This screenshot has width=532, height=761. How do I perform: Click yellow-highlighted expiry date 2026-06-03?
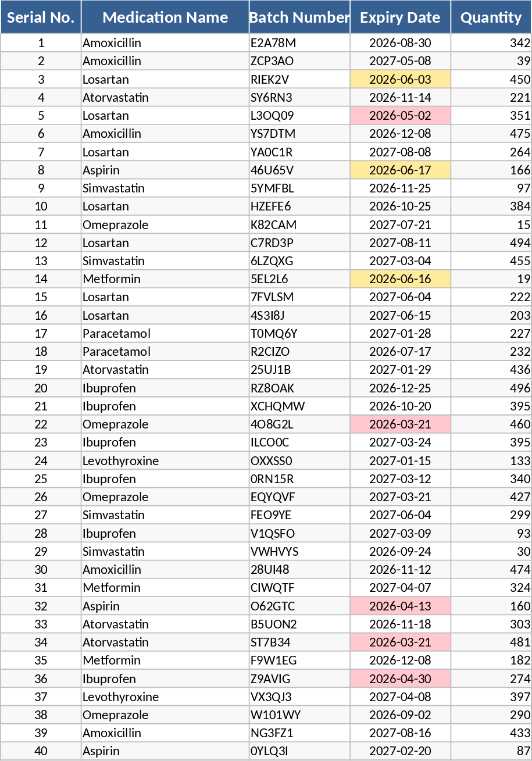coord(400,80)
